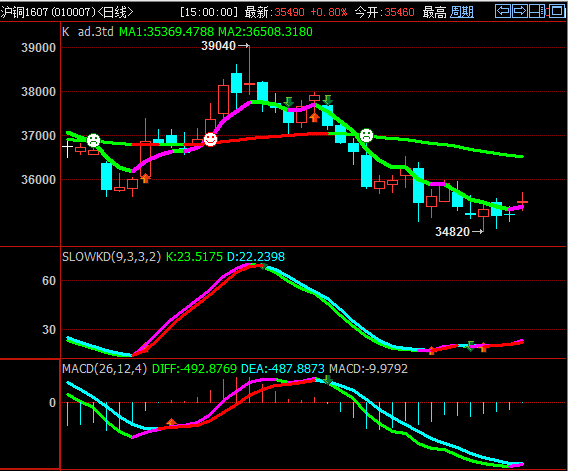568x471 pixels.
Task: Click the forward arrow icon
Action: [520, 11]
